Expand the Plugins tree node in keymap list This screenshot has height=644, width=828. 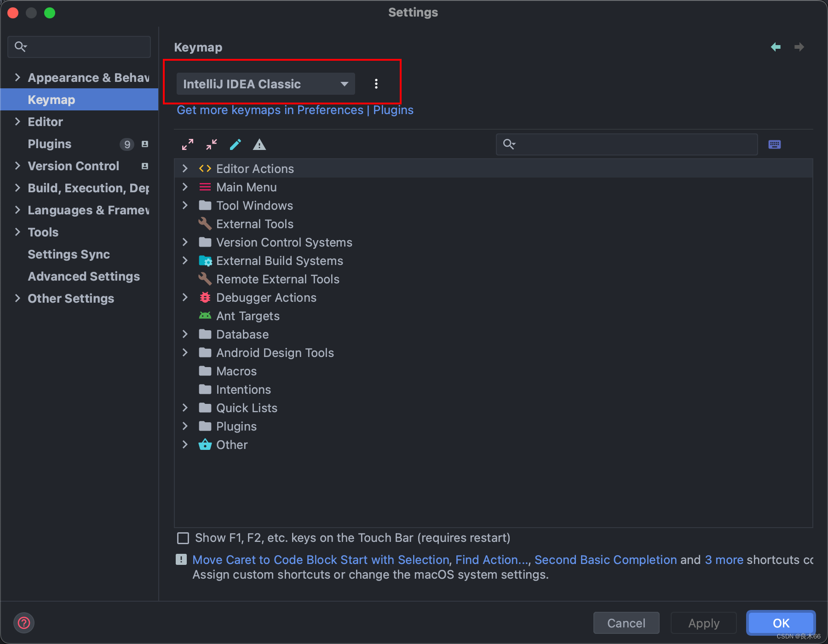(185, 426)
